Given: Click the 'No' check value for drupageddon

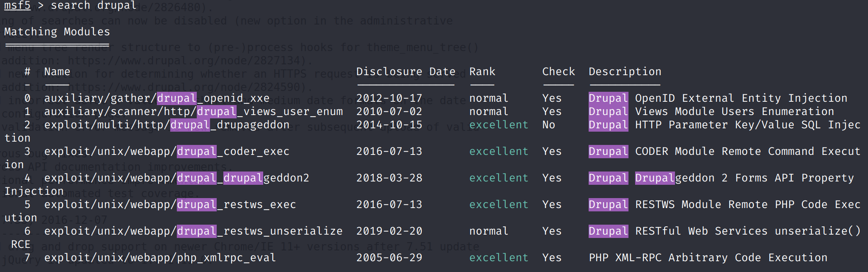Looking at the screenshot, I should (548, 125).
